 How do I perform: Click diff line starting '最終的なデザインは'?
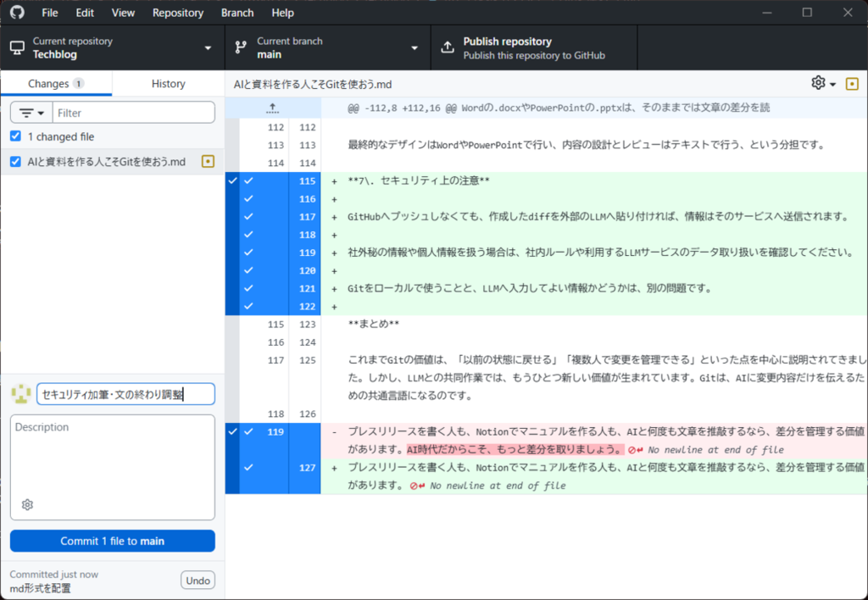coord(587,145)
